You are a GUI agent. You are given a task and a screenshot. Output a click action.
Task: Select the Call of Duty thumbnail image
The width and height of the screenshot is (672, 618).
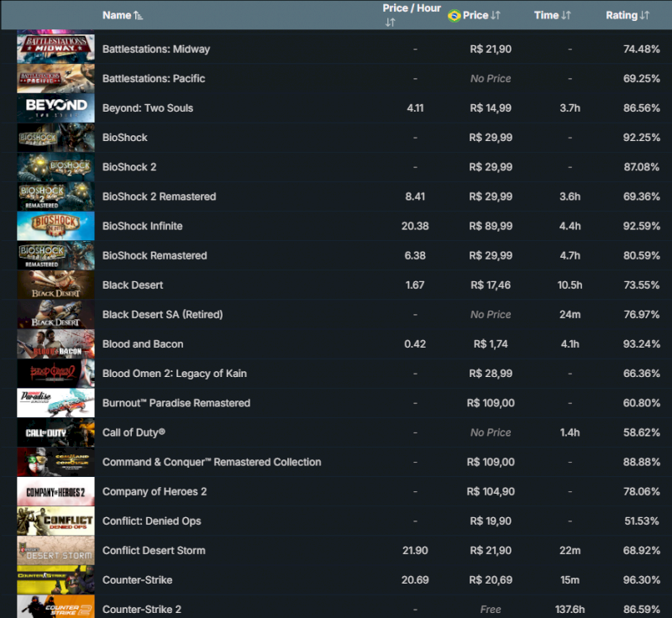coord(55,432)
